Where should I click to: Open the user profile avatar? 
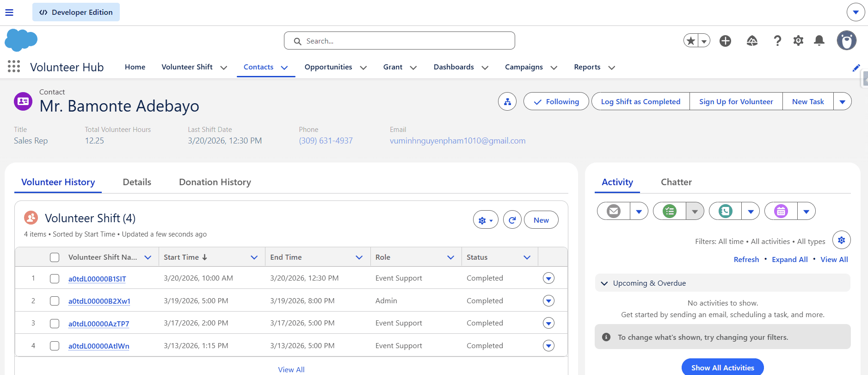pos(846,41)
